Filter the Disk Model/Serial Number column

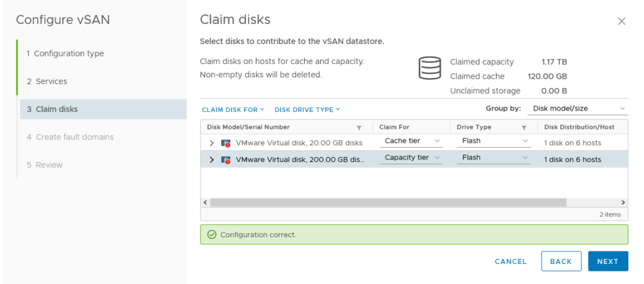click(x=359, y=128)
